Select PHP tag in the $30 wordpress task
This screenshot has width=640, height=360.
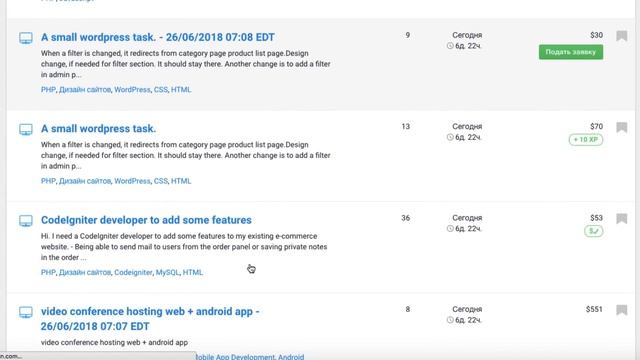(48, 89)
